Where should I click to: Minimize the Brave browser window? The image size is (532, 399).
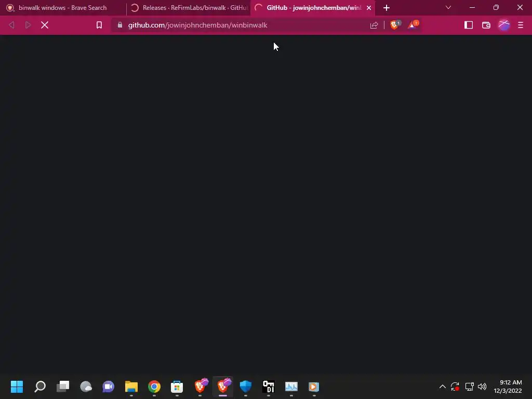(x=472, y=7)
